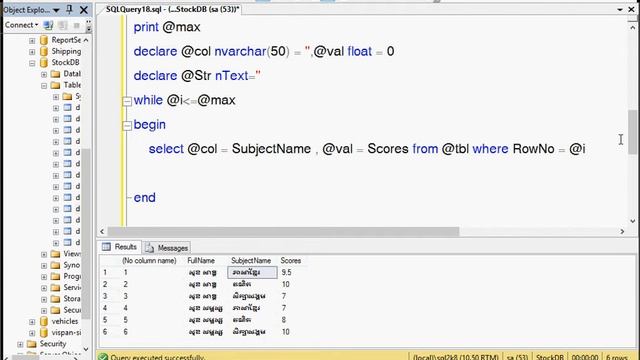Click the Datal folder icon under StockDB

56,74
